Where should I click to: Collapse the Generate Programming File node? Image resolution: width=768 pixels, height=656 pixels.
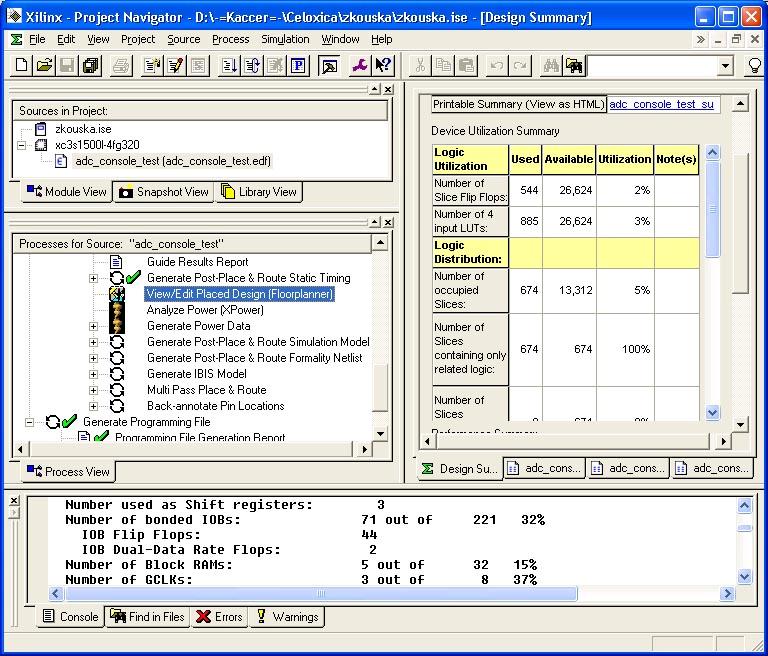click(29, 422)
